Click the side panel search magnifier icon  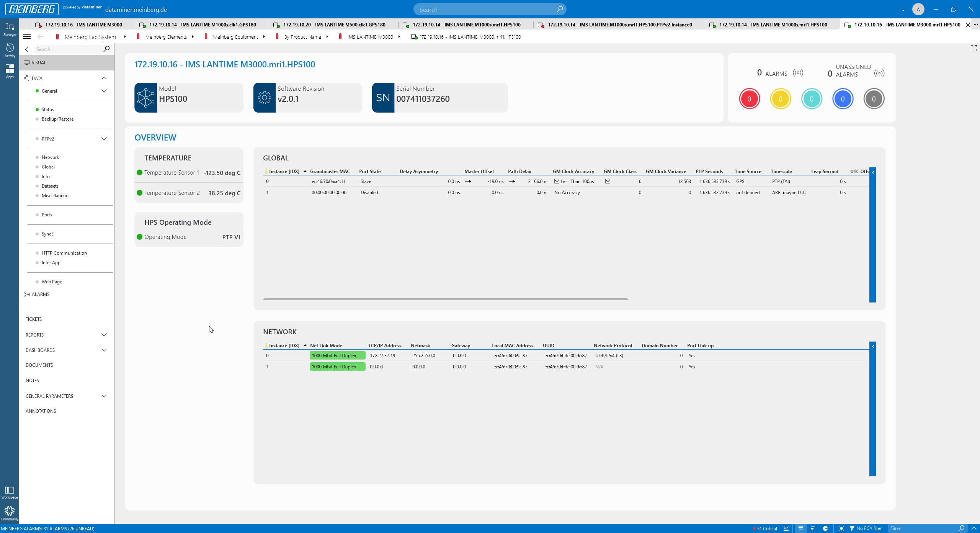(x=106, y=49)
